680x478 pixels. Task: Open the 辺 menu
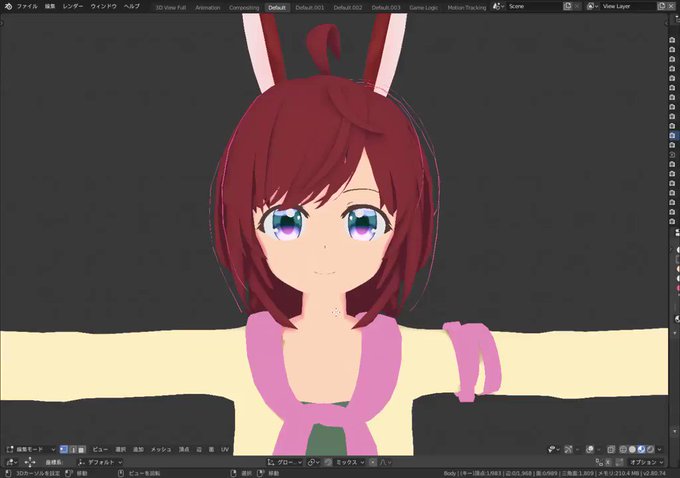tap(199, 449)
